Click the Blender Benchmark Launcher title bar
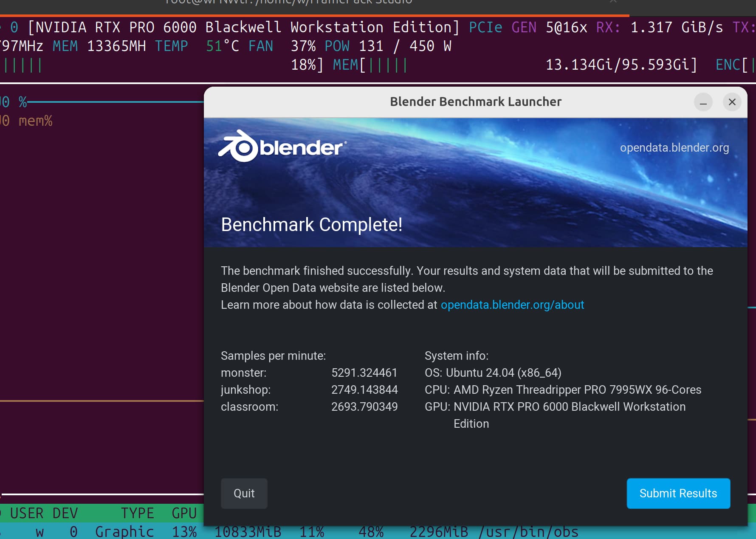Image resolution: width=756 pixels, height=539 pixels. 476,102
